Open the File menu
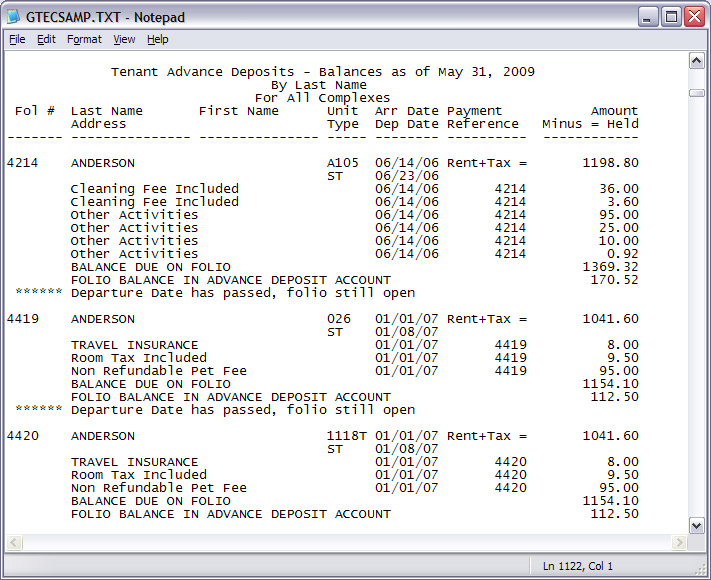The width and height of the screenshot is (711, 580). [x=17, y=40]
